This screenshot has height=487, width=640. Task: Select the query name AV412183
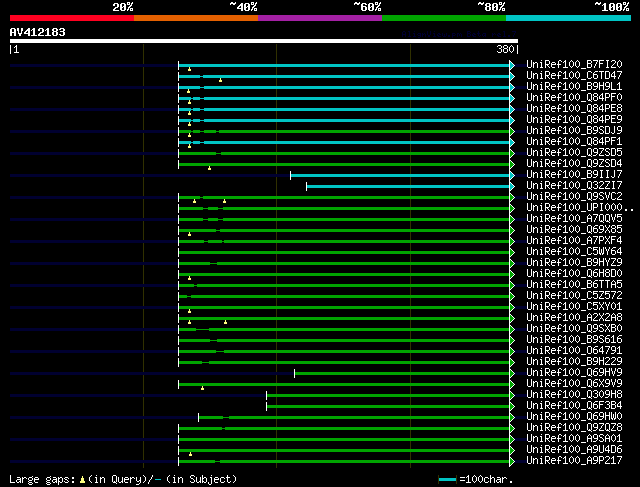[38, 32]
